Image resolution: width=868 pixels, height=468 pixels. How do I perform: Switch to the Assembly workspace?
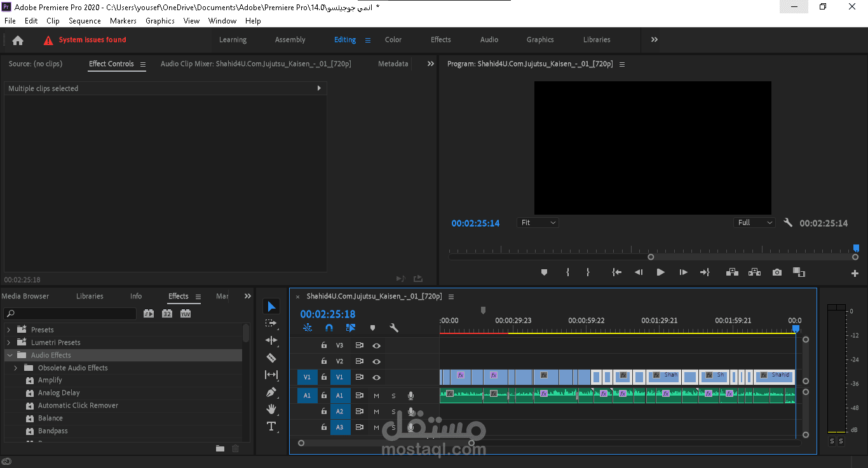290,39
